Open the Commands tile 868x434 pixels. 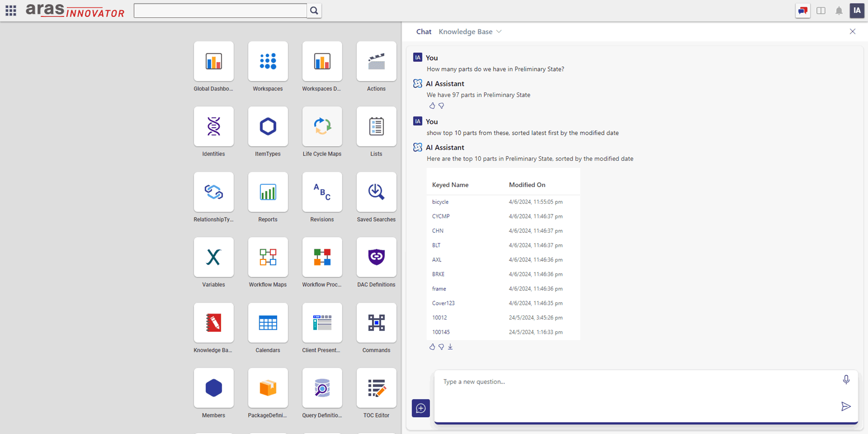pyautogui.click(x=376, y=323)
